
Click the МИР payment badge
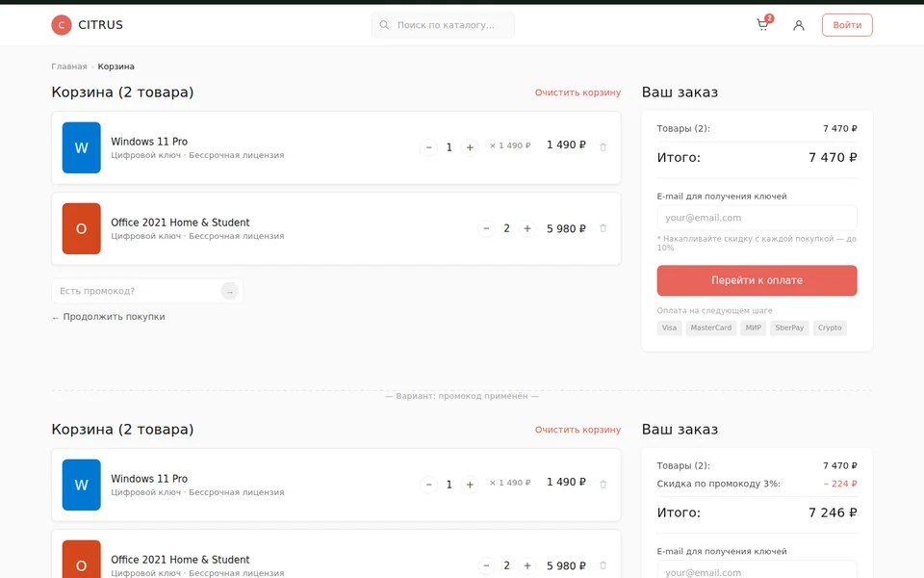pos(753,328)
